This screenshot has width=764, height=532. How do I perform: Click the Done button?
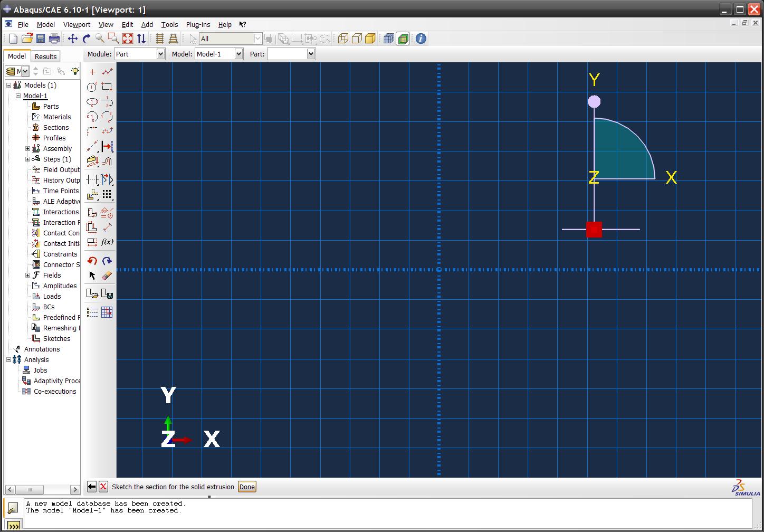(247, 487)
